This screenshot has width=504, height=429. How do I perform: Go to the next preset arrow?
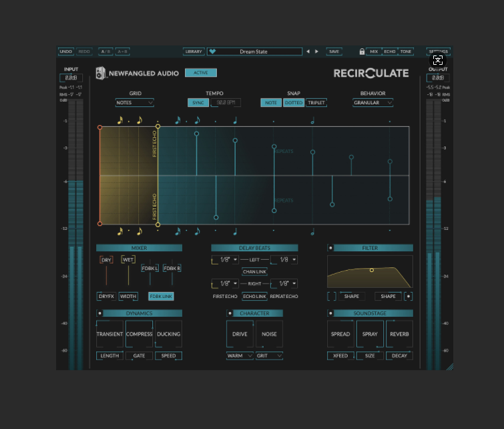(316, 51)
